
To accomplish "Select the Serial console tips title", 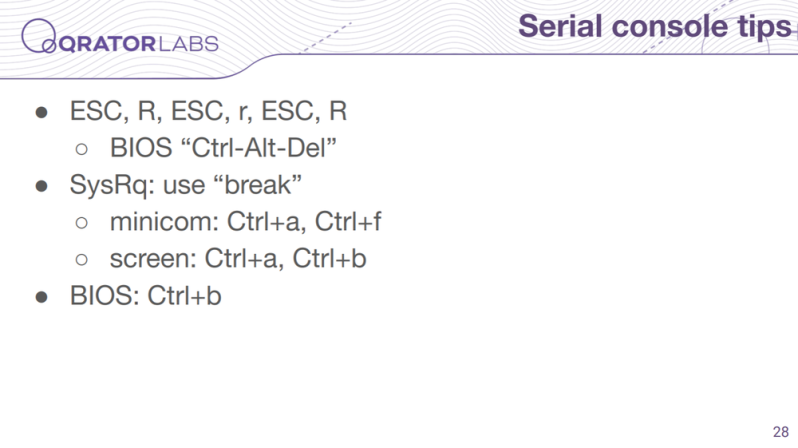I will [655, 26].
